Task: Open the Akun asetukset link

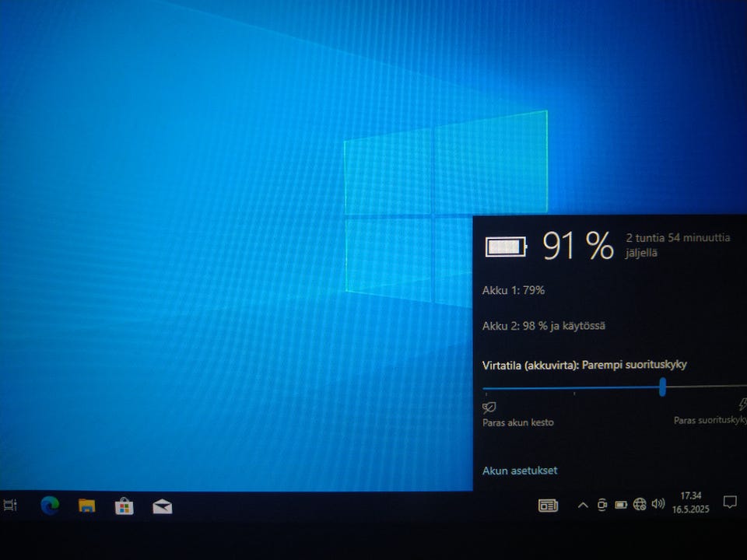Action: click(520, 471)
